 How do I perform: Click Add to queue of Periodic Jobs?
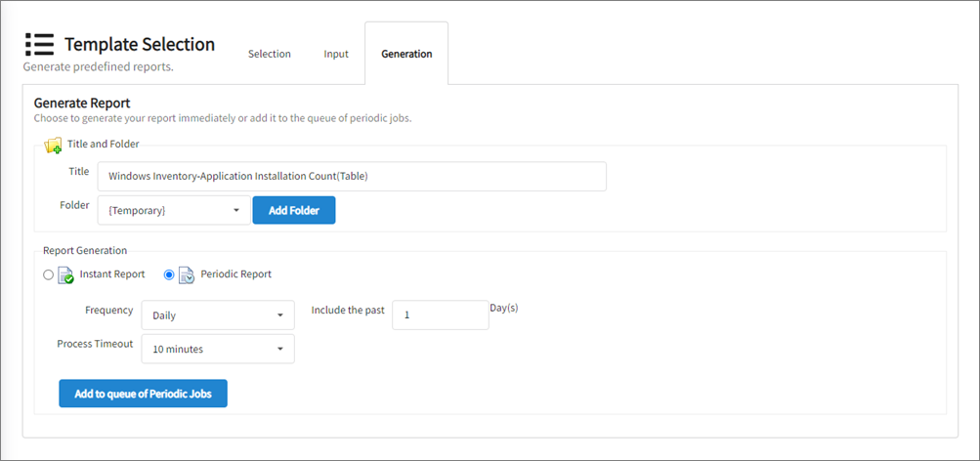[x=143, y=394]
